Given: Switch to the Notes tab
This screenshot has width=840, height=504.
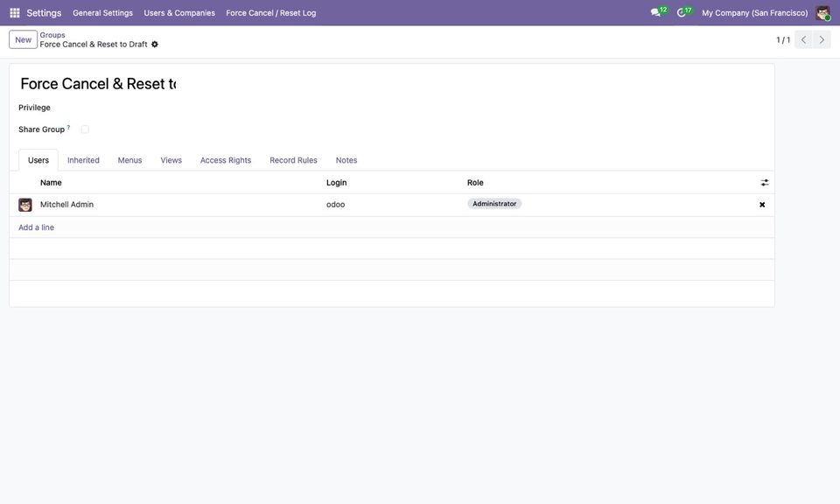Looking at the screenshot, I should pos(346,160).
